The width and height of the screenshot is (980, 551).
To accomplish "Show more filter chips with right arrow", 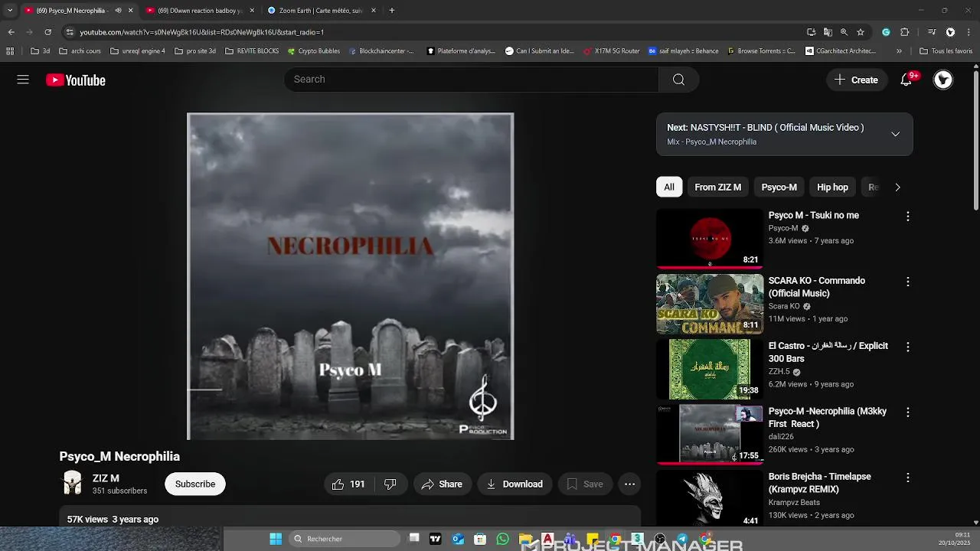I will coord(897,187).
